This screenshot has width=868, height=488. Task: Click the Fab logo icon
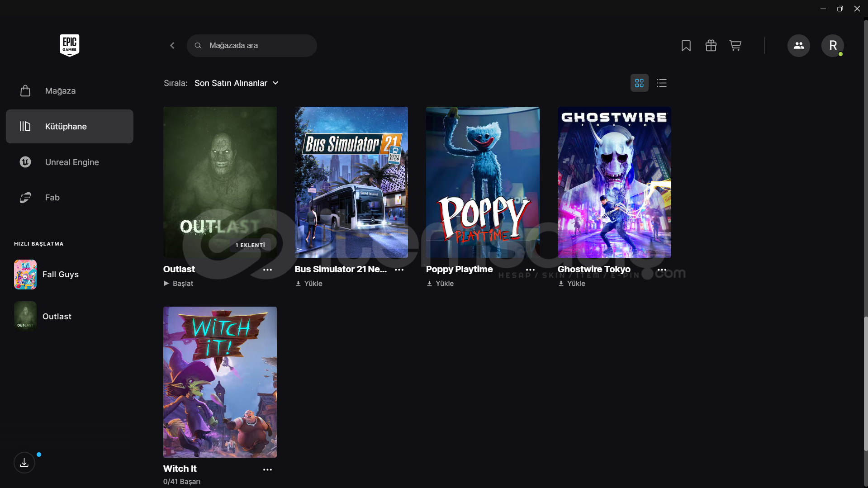pyautogui.click(x=25, y=198)
